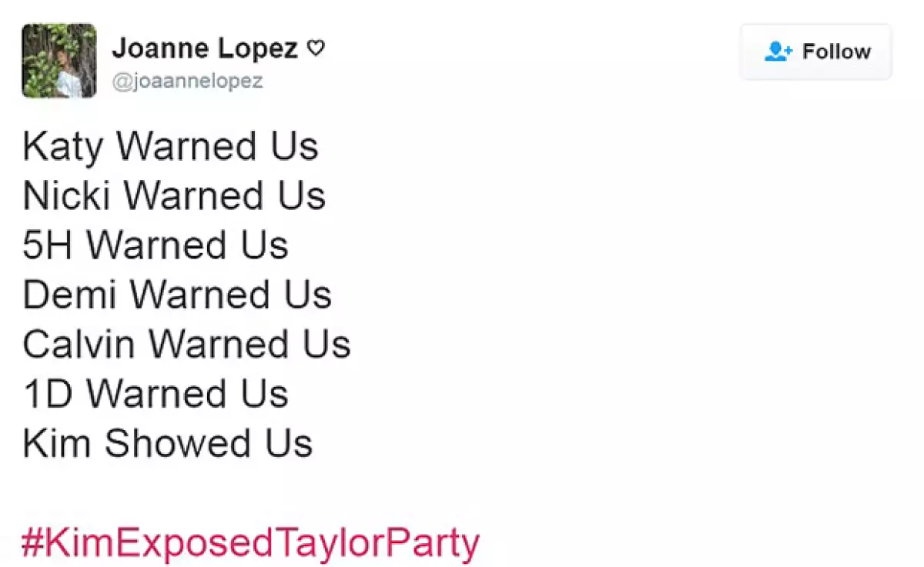Screen dimensions: 924x567
Task: Click the word "Showed" in the last line
Action: tap(177, 443)
